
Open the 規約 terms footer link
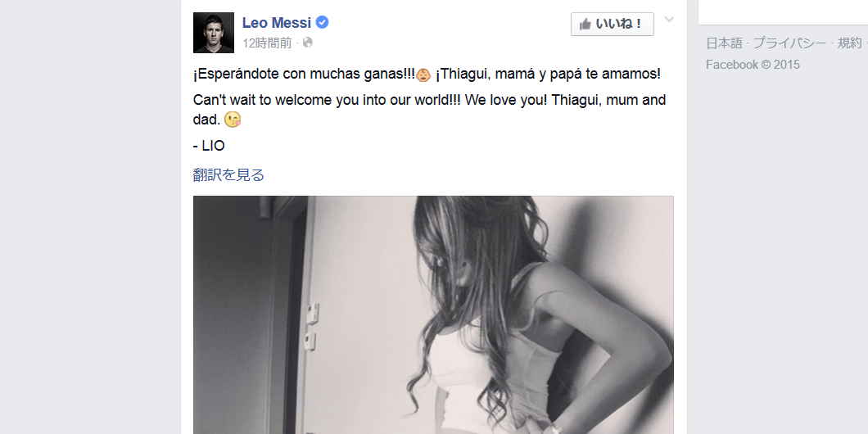click(849, 43)
